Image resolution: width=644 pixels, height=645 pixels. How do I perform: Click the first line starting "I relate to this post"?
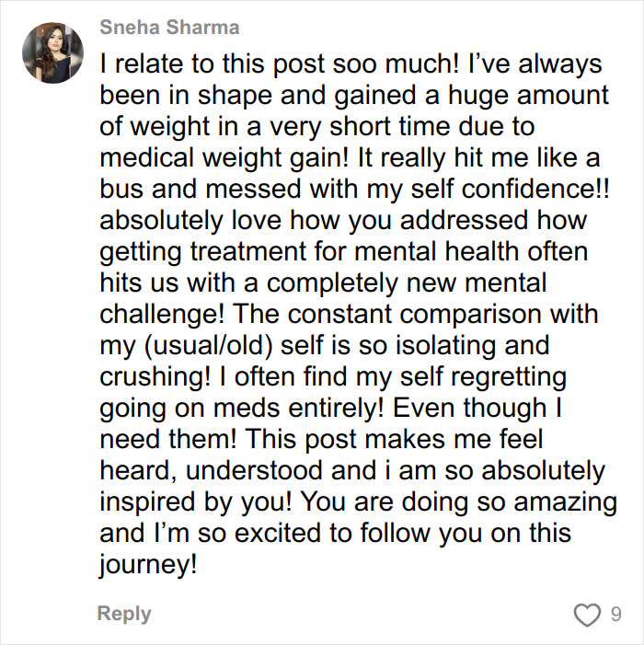[350, 65]
